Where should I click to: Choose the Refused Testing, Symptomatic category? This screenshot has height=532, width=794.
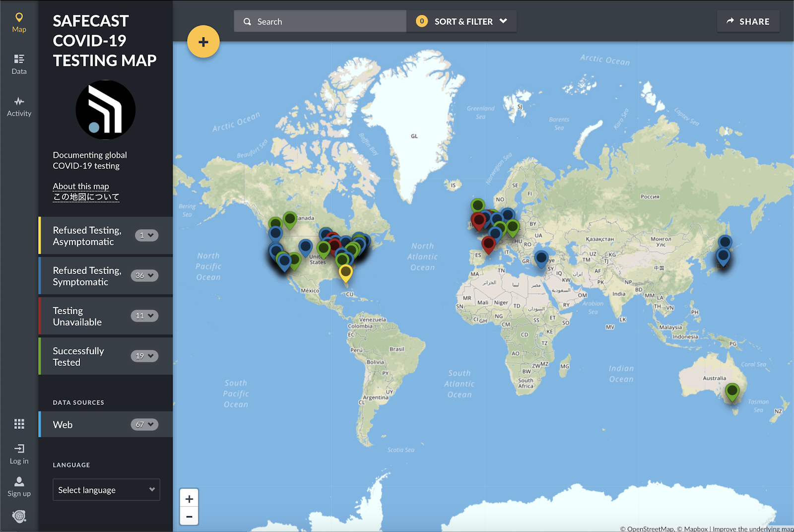[x=106, y=276]
